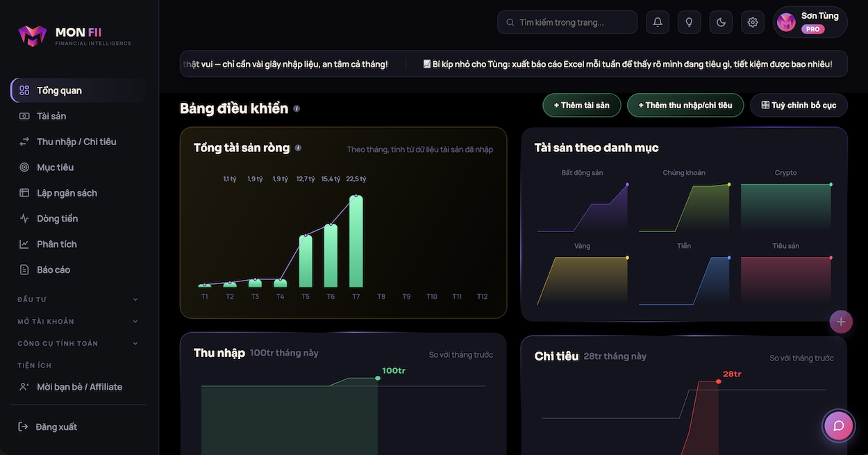Click the Thu nhập / Chi tiêu arrows icon
The height and width of the screenshot is (455, 868).
pyautogui.click(x=24, y=142)
